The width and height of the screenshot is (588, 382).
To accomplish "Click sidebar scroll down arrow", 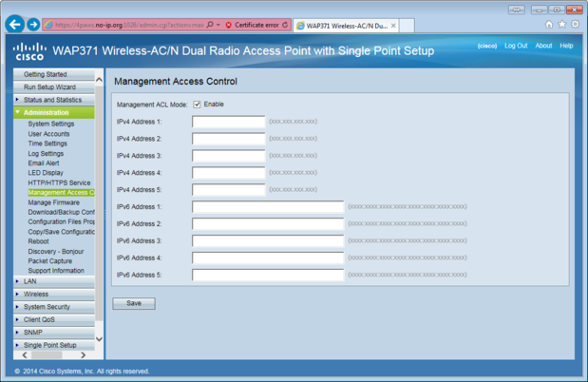I will [99, 339].
